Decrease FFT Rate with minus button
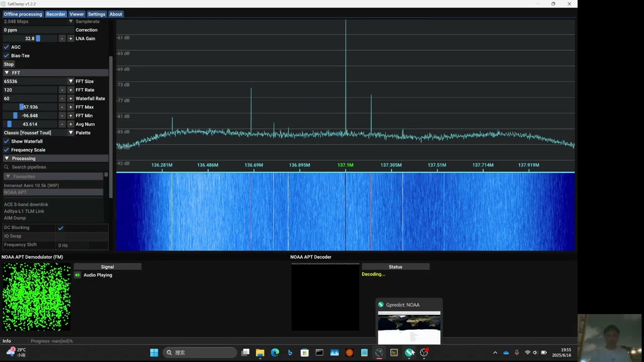This screenshot has height=362, width=644. tap(62, 90)
